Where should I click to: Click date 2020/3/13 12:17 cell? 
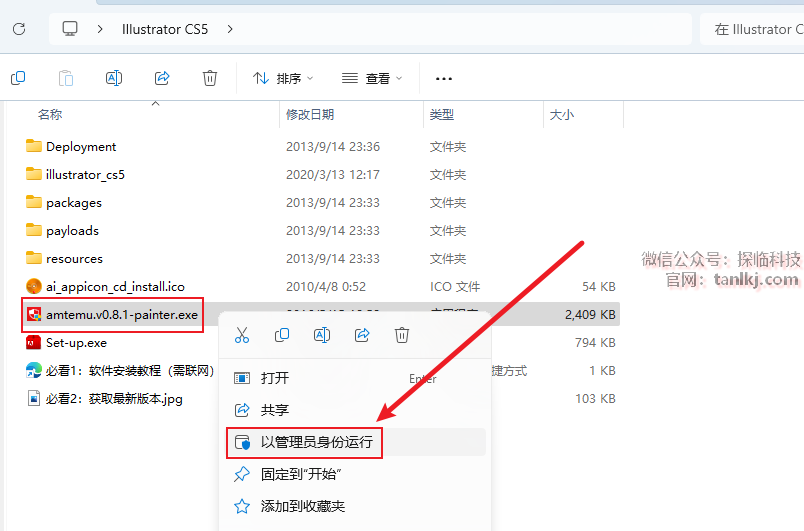pyautogui.click(x=333, y=175)
